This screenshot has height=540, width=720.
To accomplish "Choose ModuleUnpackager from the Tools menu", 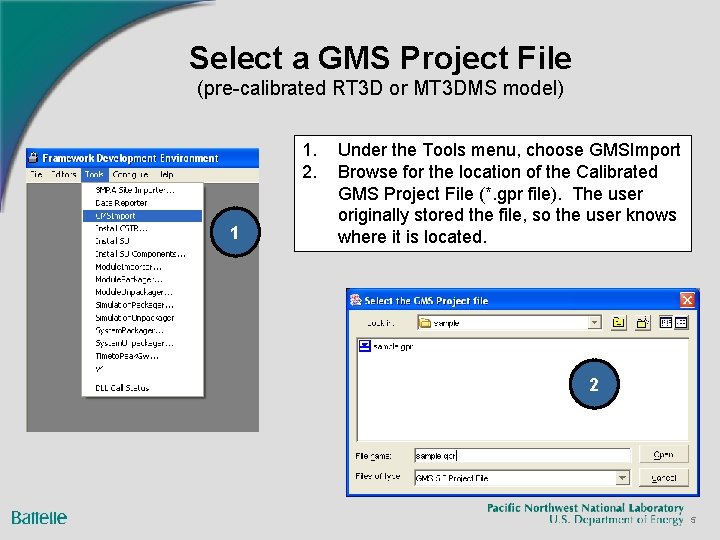I will tap(142, 292).
